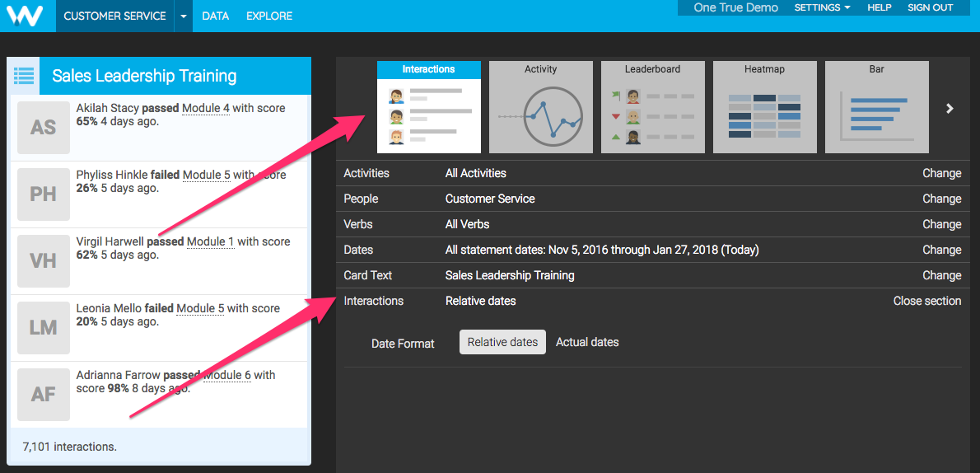This screenshot has height=473, width=980.
Task: Select the Heatmap visualization card
Action: pyautogui.click(x=764, y=107)
